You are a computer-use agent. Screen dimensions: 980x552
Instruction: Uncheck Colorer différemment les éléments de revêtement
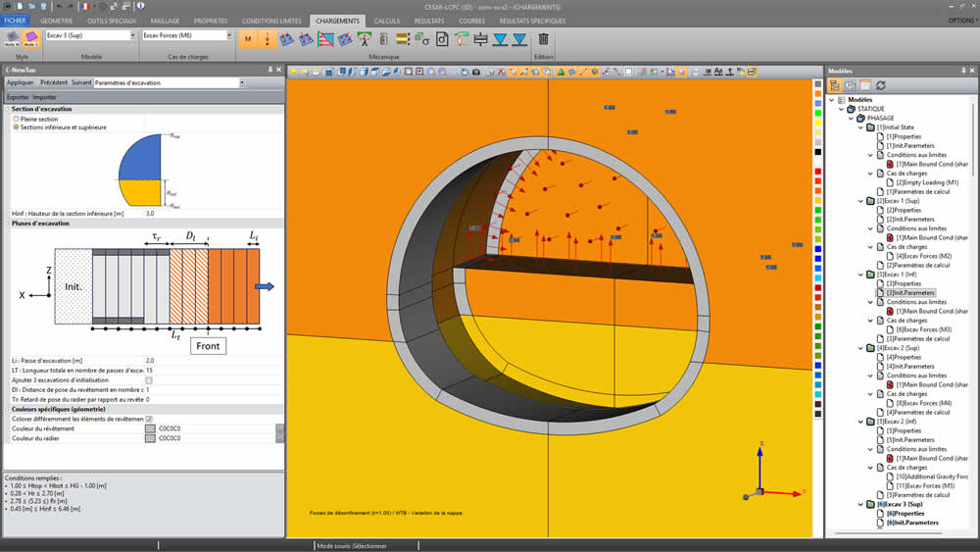click(149, 419)
